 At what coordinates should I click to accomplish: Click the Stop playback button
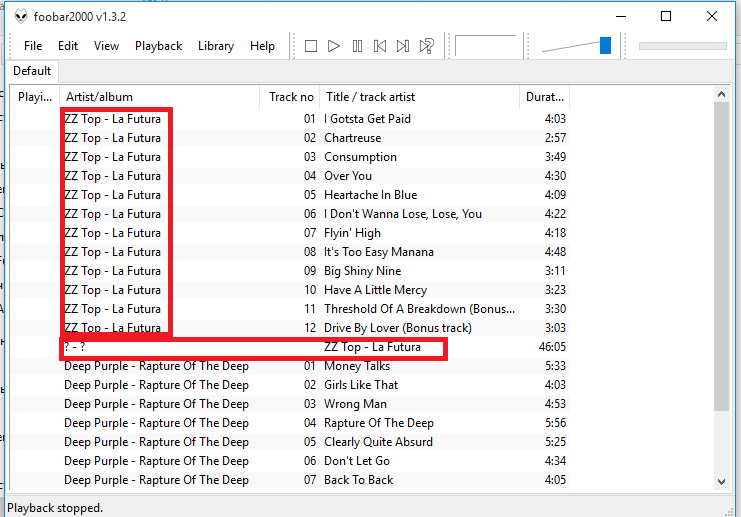311,46
